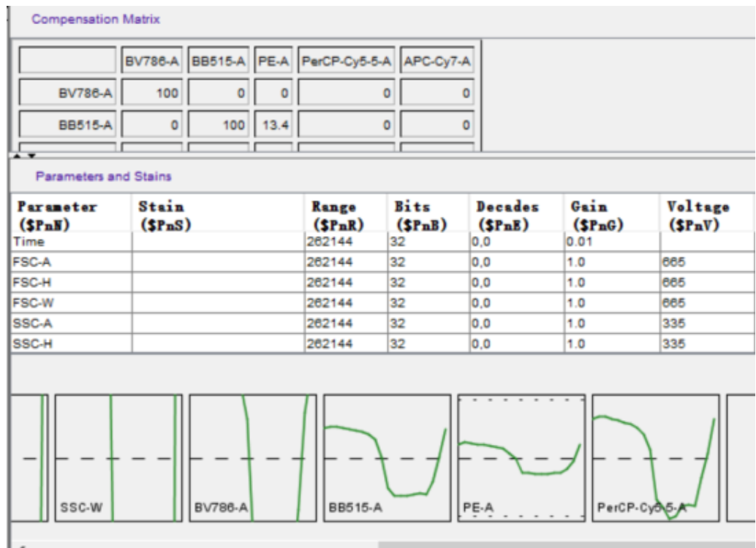The height and width of the screenshot is (548, 756).
Task: Select the SSC-H parameter row
Action: click(383, 343)
